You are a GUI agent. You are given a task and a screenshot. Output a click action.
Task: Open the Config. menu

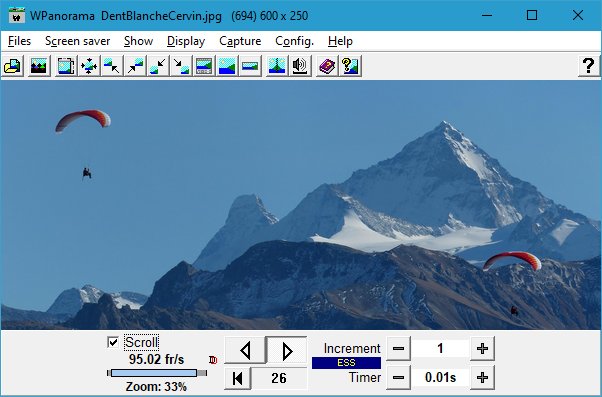[294, 41]
